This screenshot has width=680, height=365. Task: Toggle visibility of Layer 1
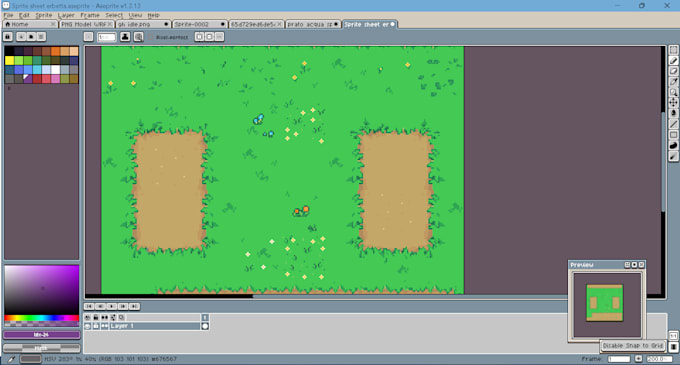tap(88, 326)
